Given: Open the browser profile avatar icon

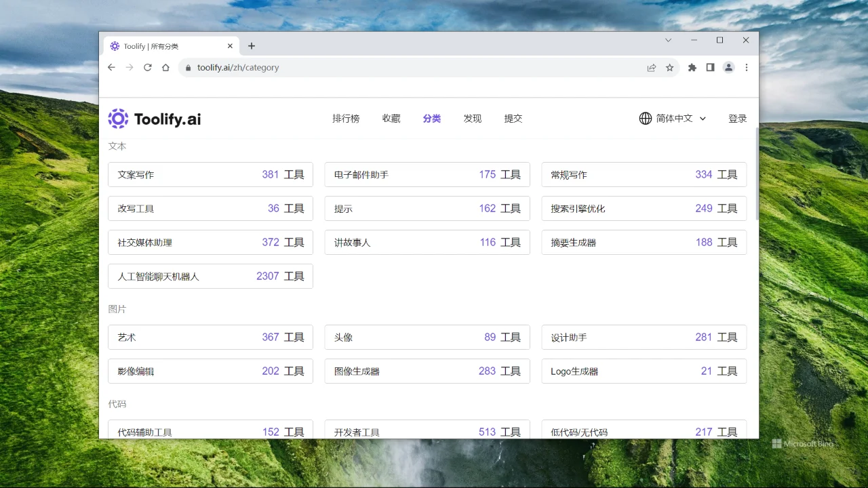Looking at the screenshot, I should 728,67.
